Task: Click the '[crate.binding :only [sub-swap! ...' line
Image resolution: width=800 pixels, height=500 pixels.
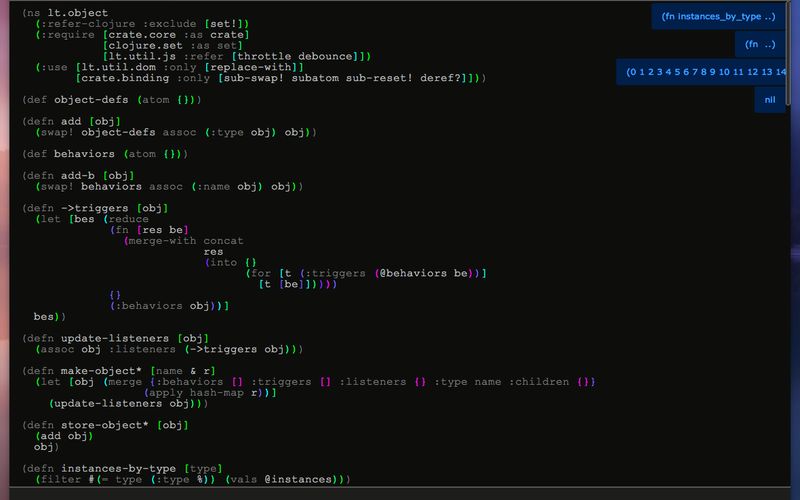Action: coord(281,78)
